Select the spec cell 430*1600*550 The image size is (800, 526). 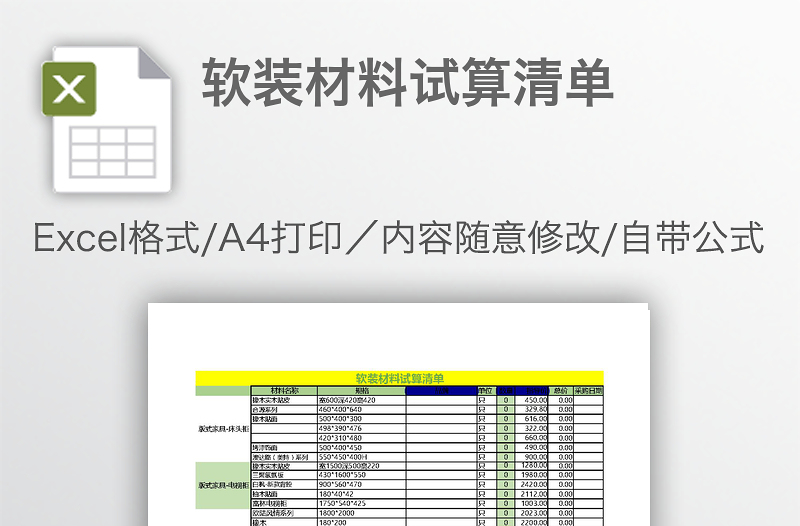click(x=362, y=475)
